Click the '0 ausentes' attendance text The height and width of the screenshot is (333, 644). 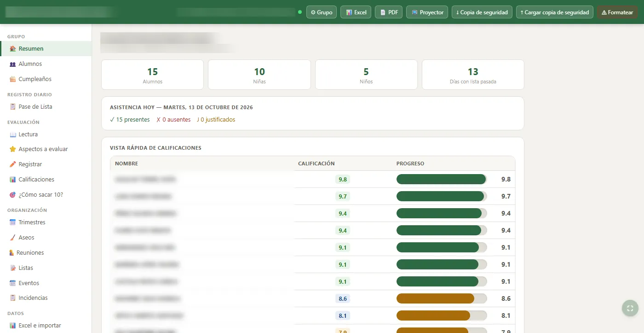173,120
